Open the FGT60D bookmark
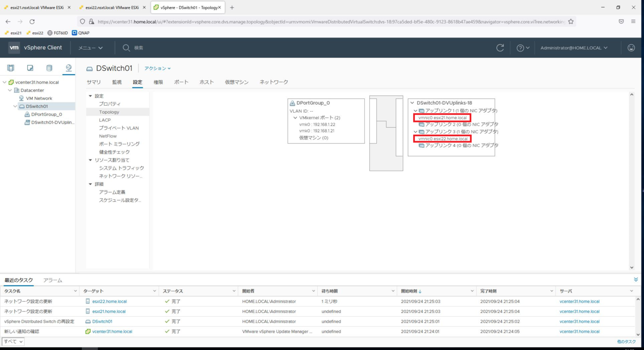 click(x=57, y=33)
